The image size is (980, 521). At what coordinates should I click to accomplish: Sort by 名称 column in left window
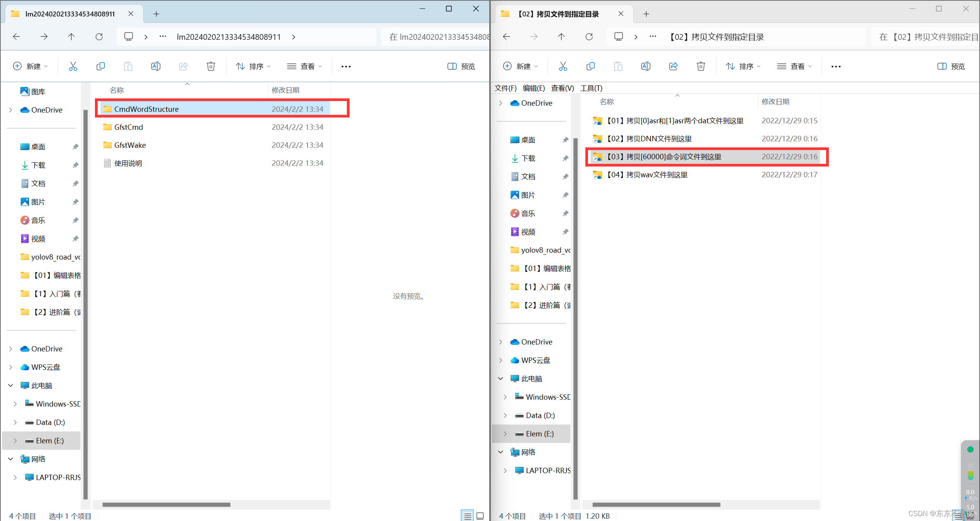tap(117, 90)
